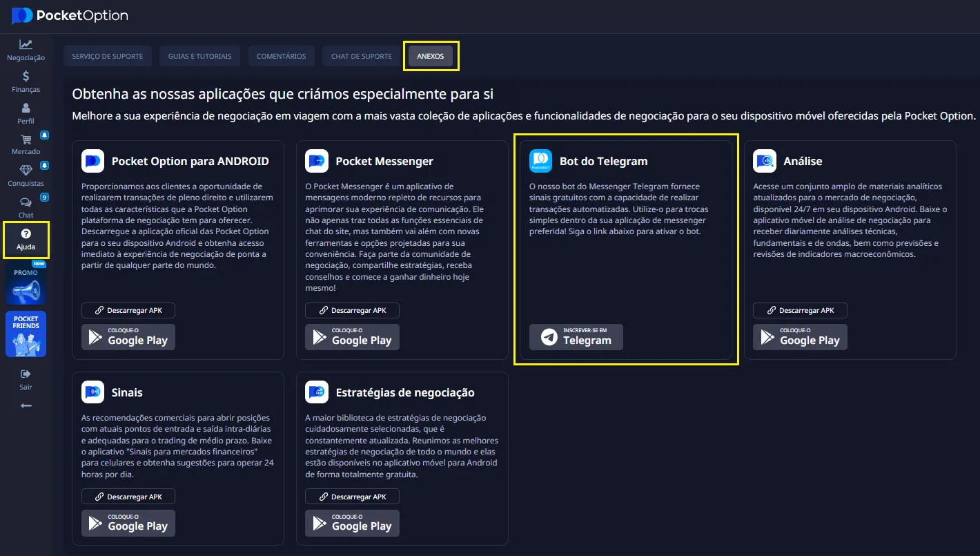The height and width of the screenshot is (556, 980).
Task: Switch to SERVIÇO DE SUPORTE tab
Action: point(107,56)
